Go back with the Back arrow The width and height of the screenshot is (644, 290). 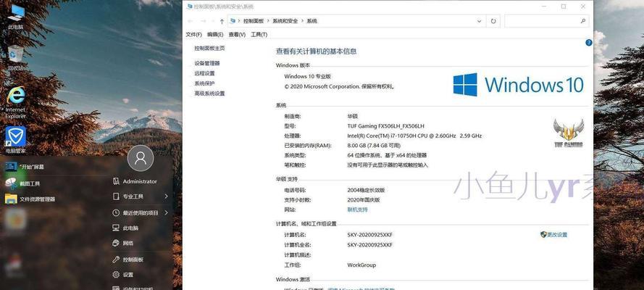191,21
